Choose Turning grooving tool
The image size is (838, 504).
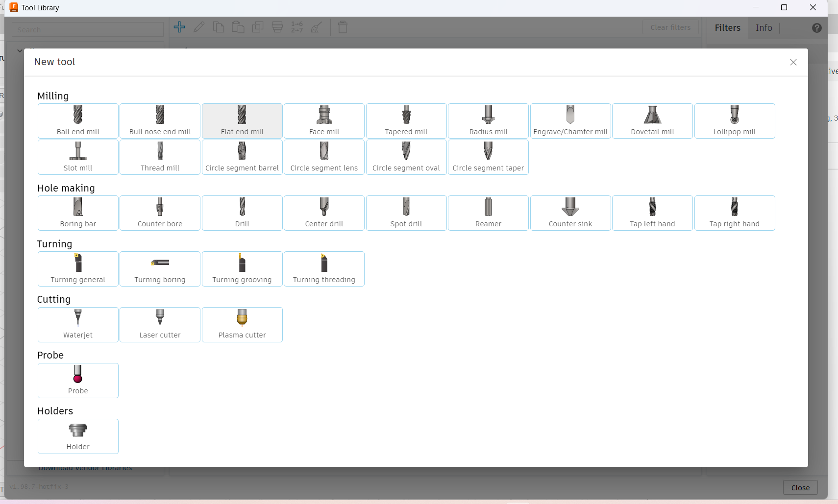click(x=242, y=269)
